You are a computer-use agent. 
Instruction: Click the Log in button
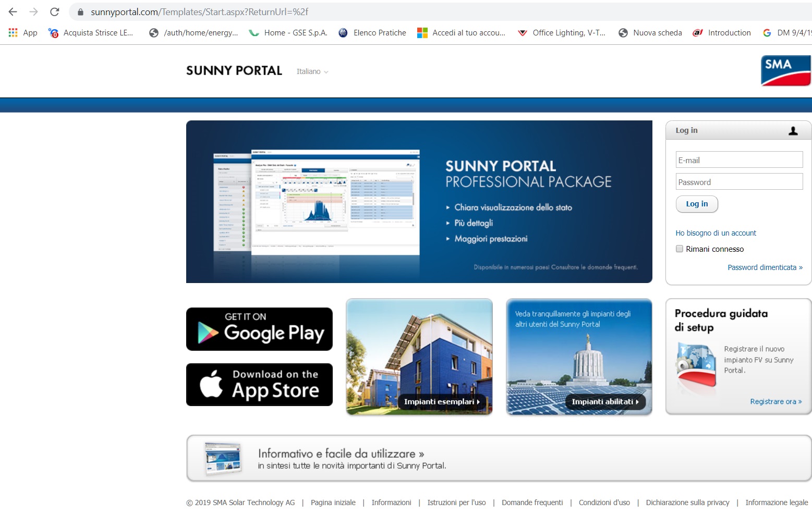click(697, 204)
